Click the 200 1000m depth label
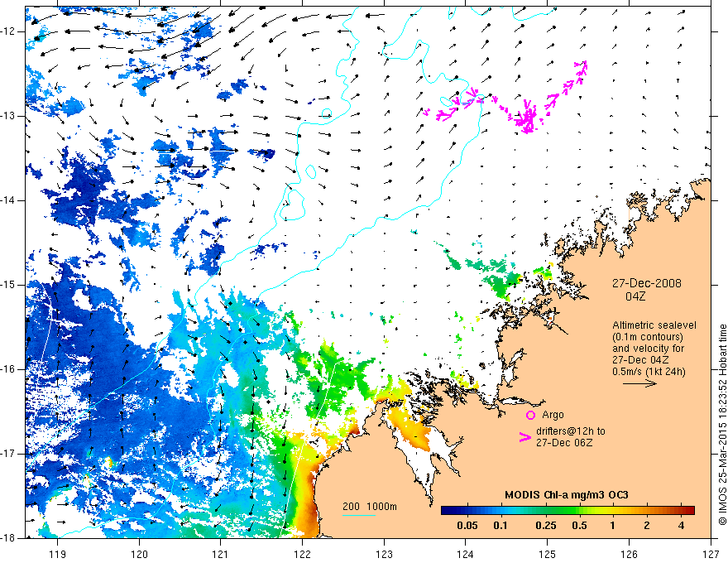The image size is (728, 563). point(370,507)
